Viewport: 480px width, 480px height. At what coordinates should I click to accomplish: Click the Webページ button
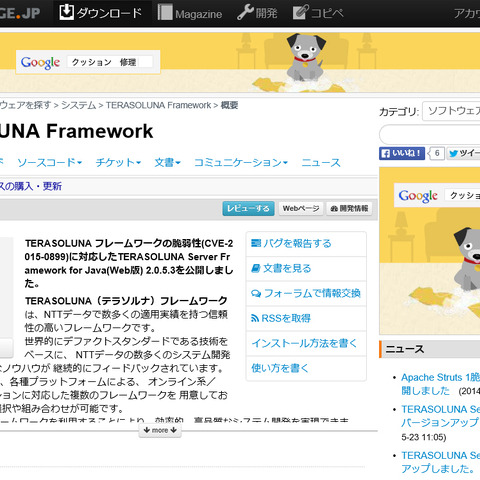301,209
